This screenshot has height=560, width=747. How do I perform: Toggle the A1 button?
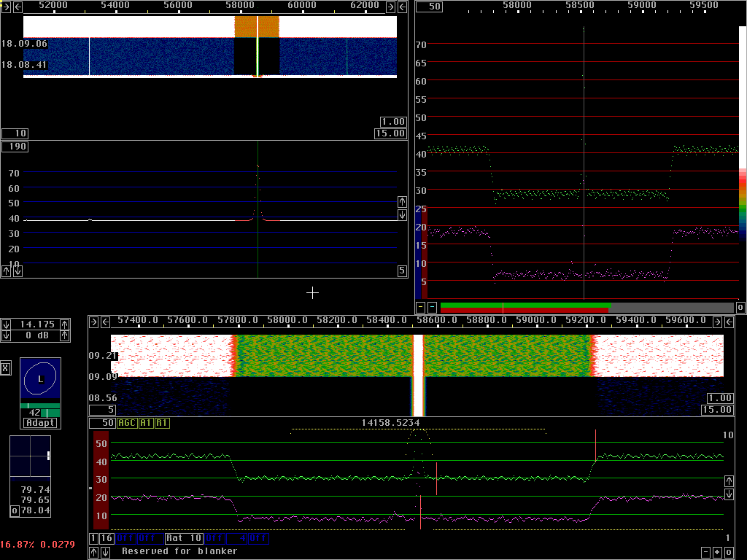pyautogui.click(x=146, y=423)
